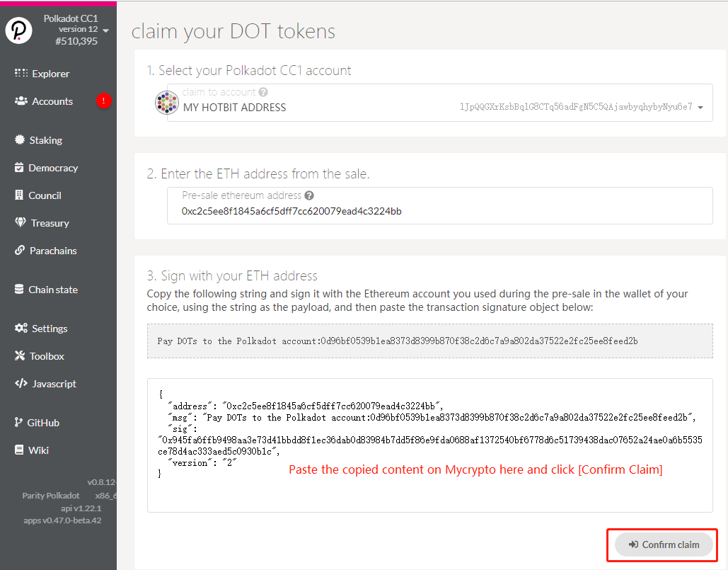728x570 pixels.
Task: Click the account identicon avatar
Action: 166,103
